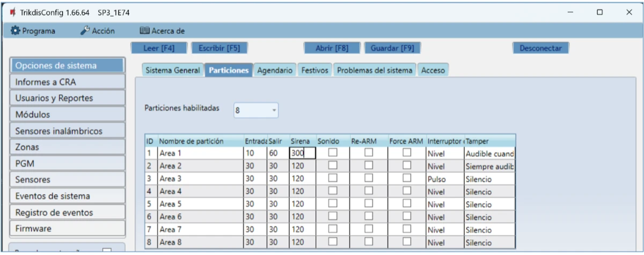Viewport: 644px width, 255px height.
Task: Click the Guardar [F9] button
Action: pos(392,48)
